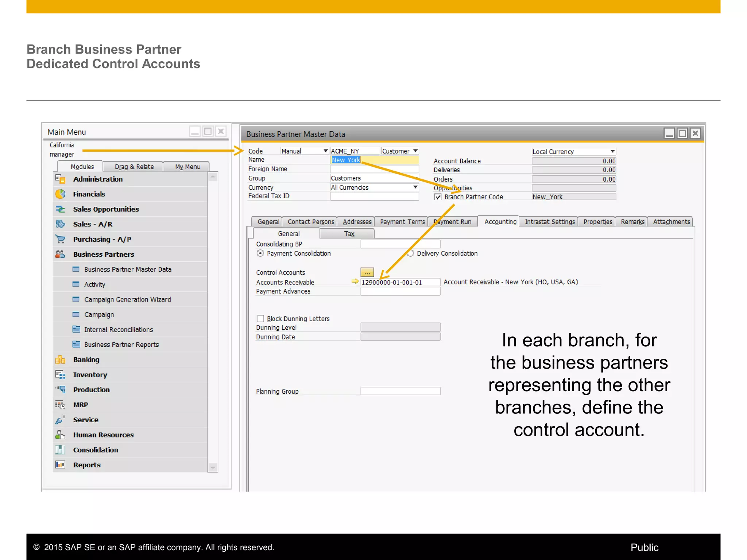The height and width of the screenshot is (560, 747).
Task: Click the Foreign Name field
Action: (374, 169)
